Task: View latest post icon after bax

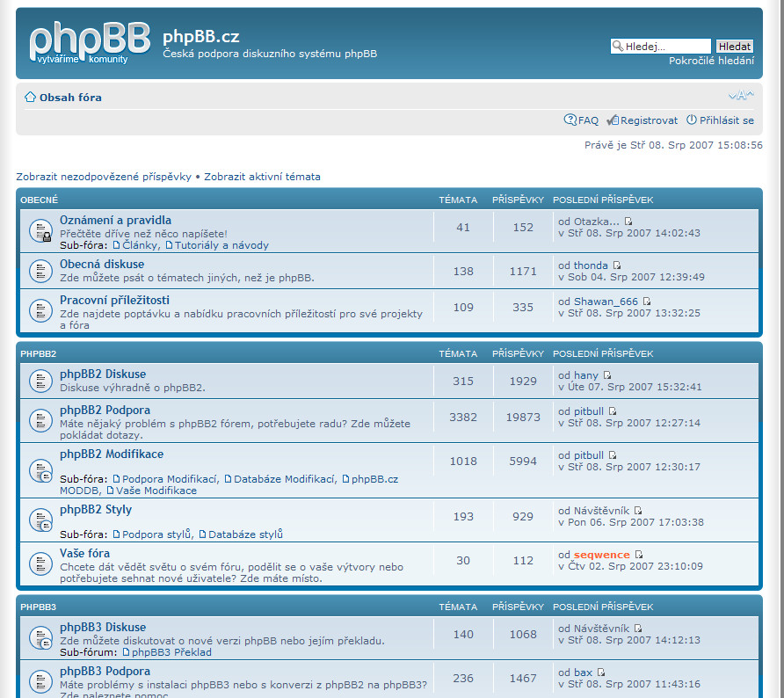Action: (601, 673)
